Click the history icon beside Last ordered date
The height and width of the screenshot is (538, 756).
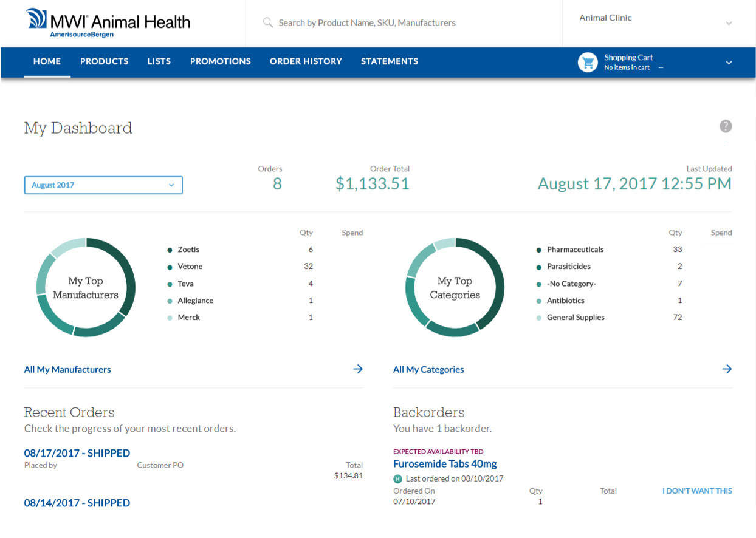[397, 478]
